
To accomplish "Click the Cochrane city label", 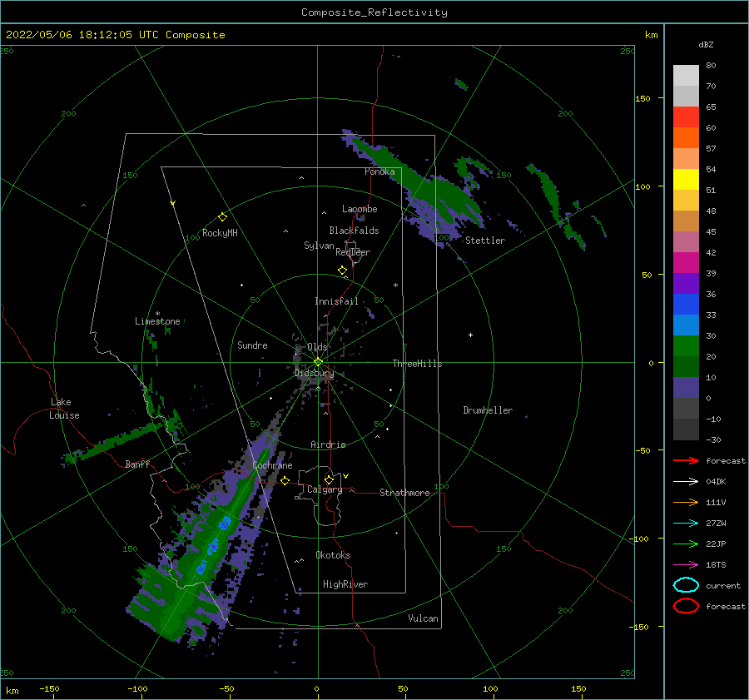I will [x=272, y=465].
